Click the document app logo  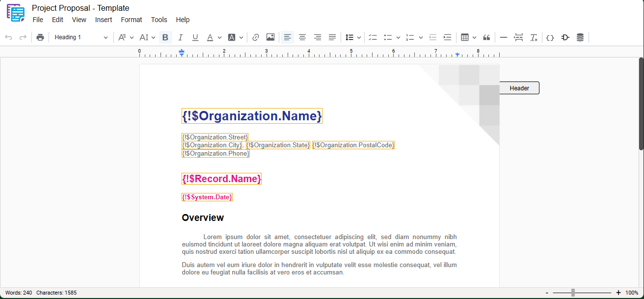coord(16,13)
